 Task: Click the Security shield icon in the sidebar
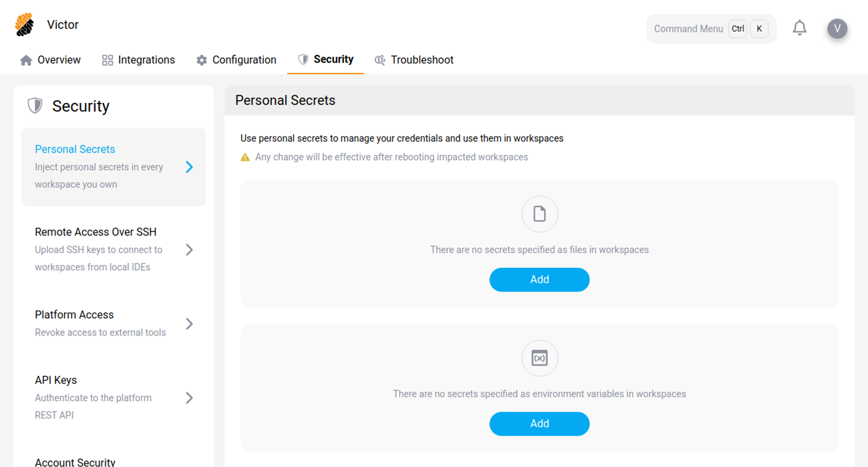point(35,106)
